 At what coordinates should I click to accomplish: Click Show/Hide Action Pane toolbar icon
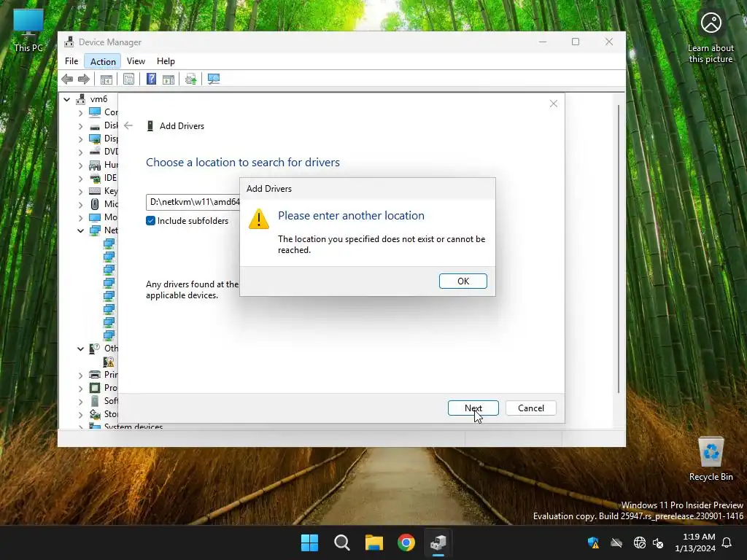169,79
